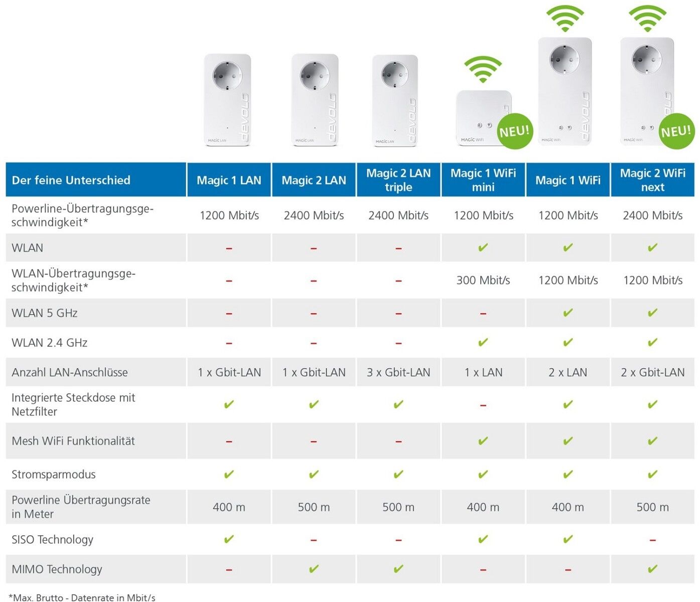Select the Magic 2 LAN triple column header
Viewport: 700px width, 602px height.
[398, 180]
